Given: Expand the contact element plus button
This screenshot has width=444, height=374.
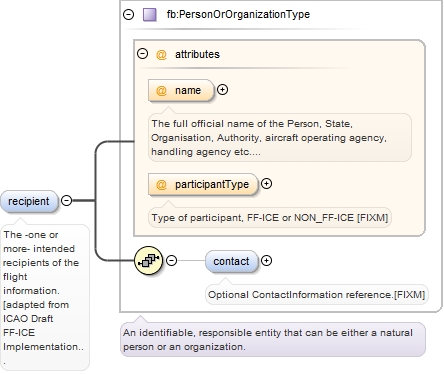Looking at the screenshot, I should click(x=266, y=260).
